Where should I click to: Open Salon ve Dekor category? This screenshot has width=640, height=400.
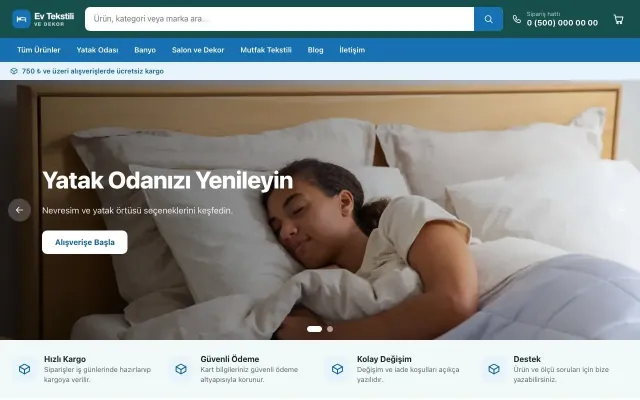coord(198,50)
